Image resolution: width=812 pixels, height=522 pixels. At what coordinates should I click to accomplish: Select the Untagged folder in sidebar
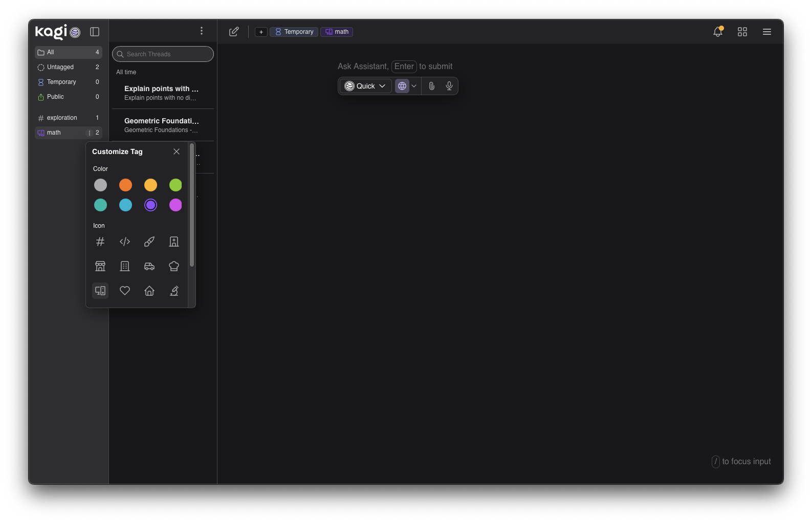[60, 67]
